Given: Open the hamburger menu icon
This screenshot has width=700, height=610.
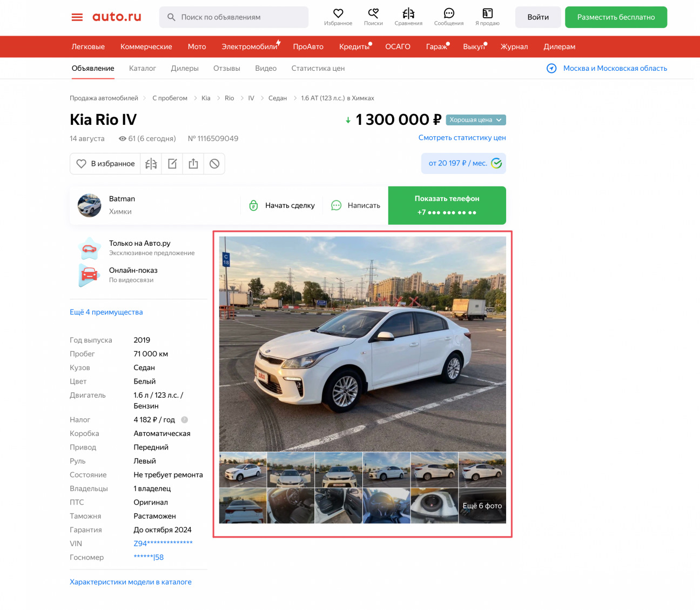Looking at the screenshot, I should pos(77,17).
